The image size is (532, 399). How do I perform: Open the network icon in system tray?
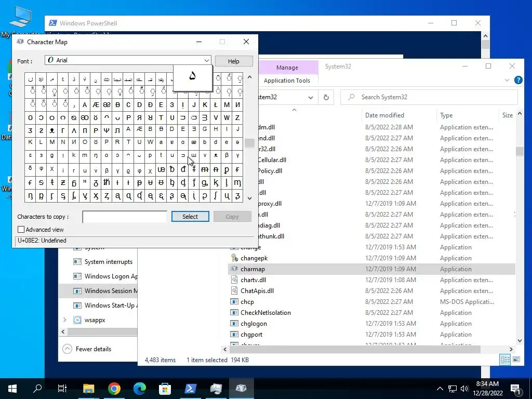tap(453, 389)
